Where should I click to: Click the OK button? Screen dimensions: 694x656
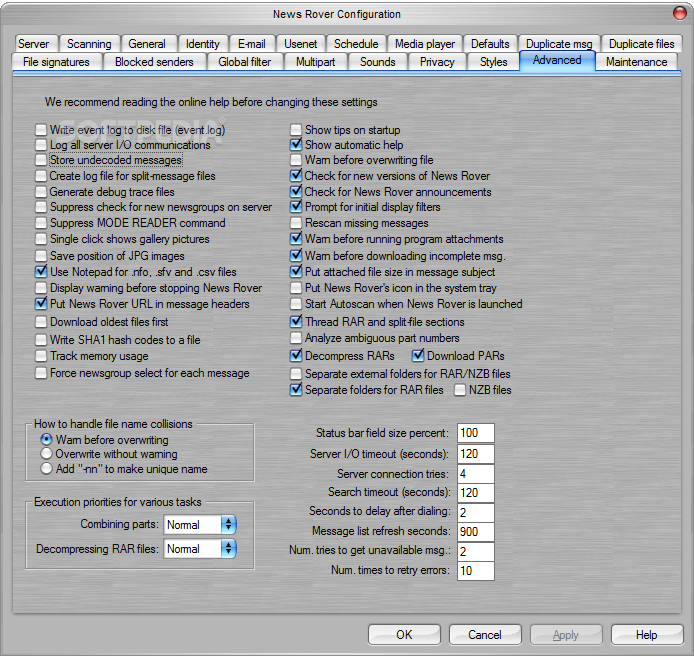click(404, 635)
